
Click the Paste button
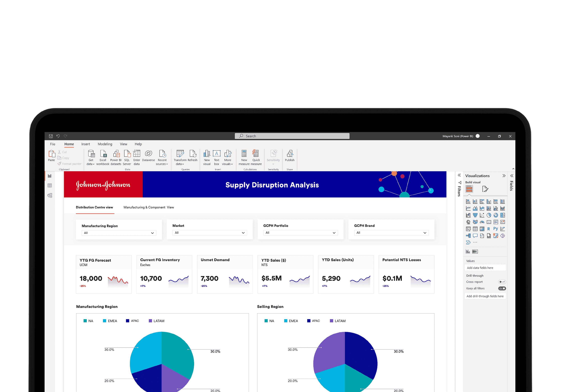pos(52,156)
